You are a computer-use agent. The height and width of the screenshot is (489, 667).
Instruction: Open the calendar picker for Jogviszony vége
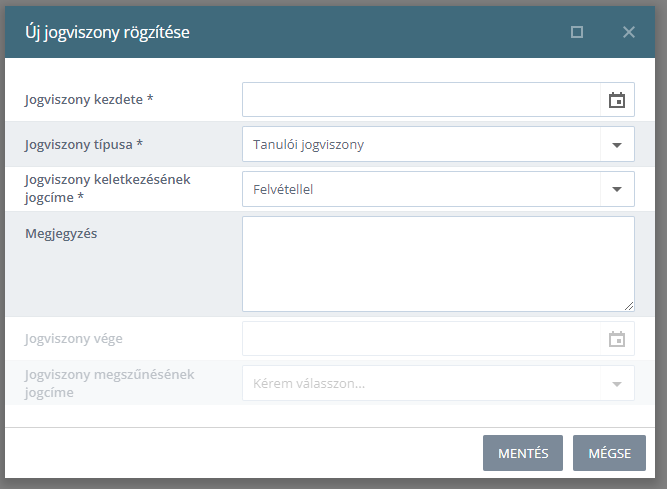[x=617, y=339]
